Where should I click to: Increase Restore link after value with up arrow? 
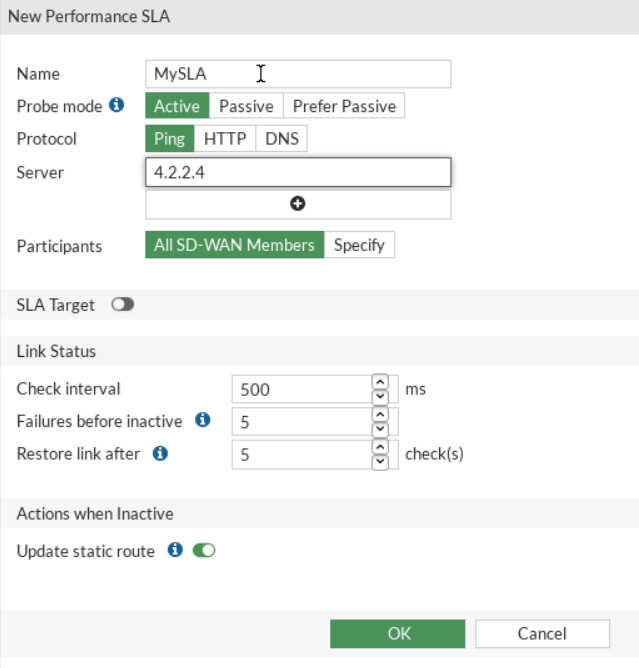pos(379,447)
